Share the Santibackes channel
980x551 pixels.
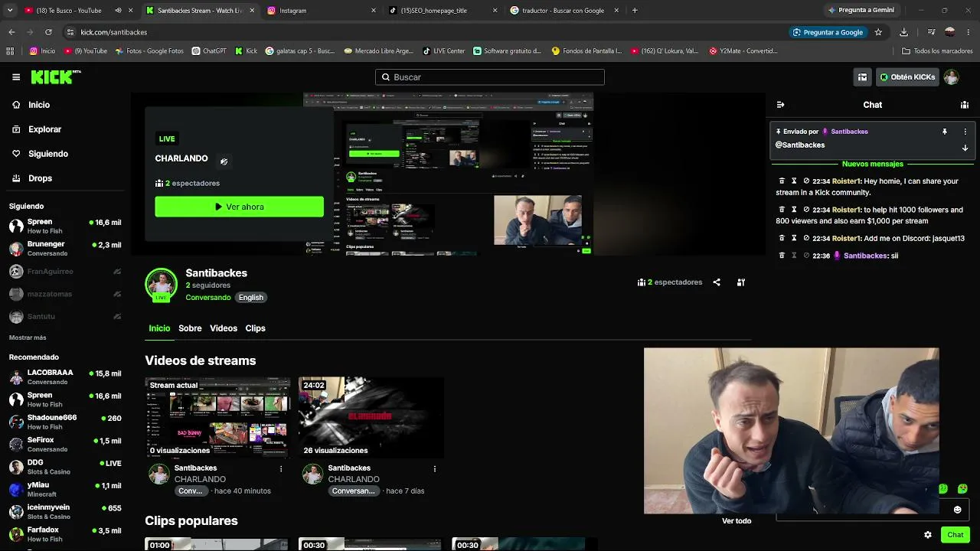(717, 282)
